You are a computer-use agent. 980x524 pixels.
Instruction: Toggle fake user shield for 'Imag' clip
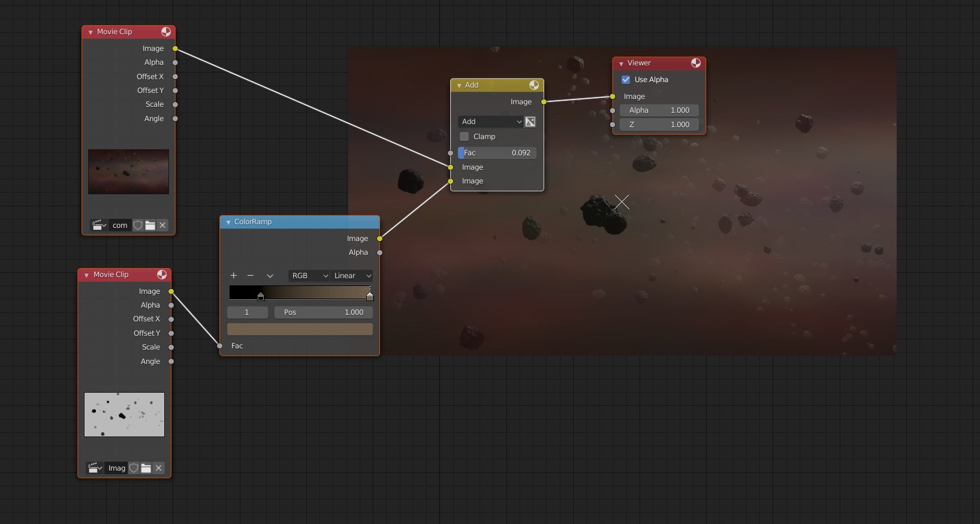134,468
